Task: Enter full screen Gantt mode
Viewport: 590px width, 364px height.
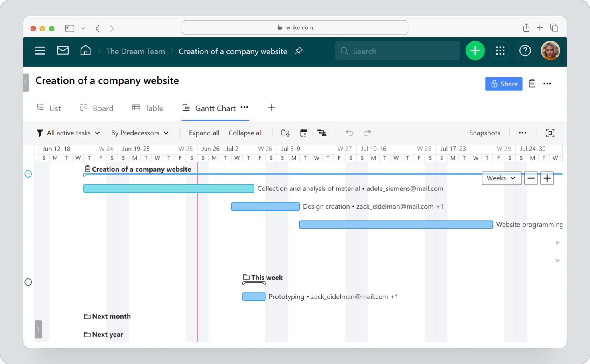Action: [x=550, y=133]
